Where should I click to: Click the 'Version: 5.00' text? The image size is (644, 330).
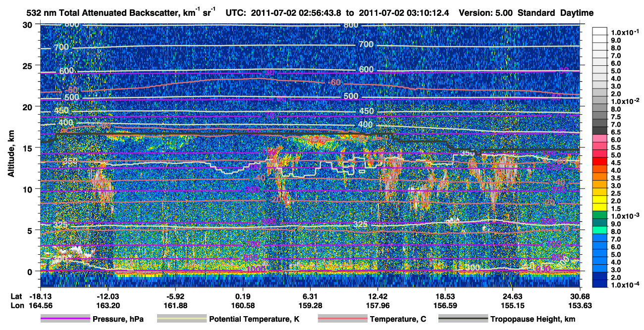coord(486,13)
